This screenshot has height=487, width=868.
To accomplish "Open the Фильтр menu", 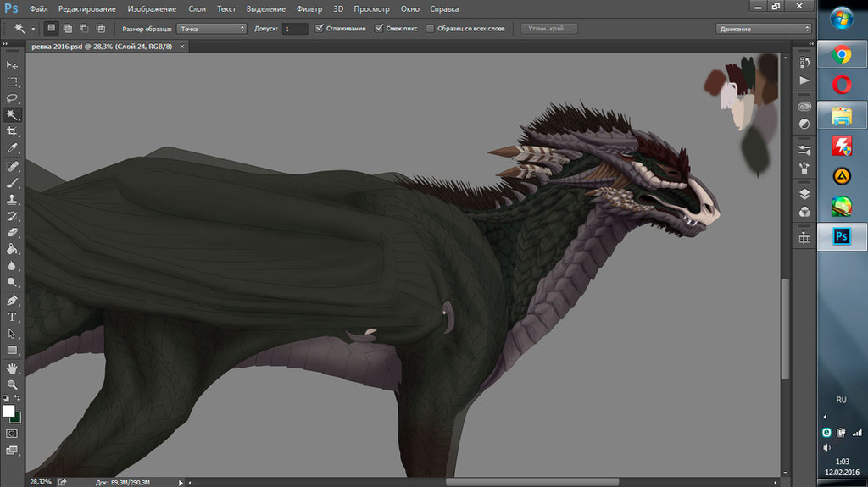I will tap(309, 8).
